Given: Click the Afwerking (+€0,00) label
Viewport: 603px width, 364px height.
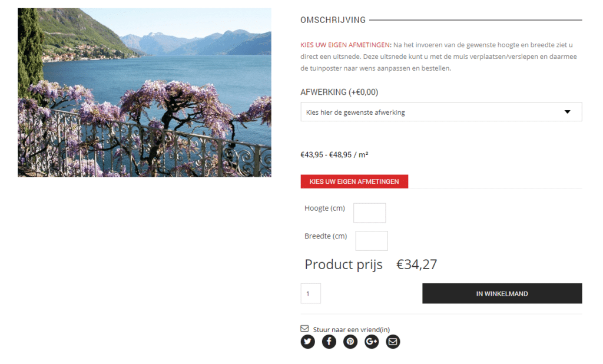Looking at the screenshot, I should [x=339, y=92].
